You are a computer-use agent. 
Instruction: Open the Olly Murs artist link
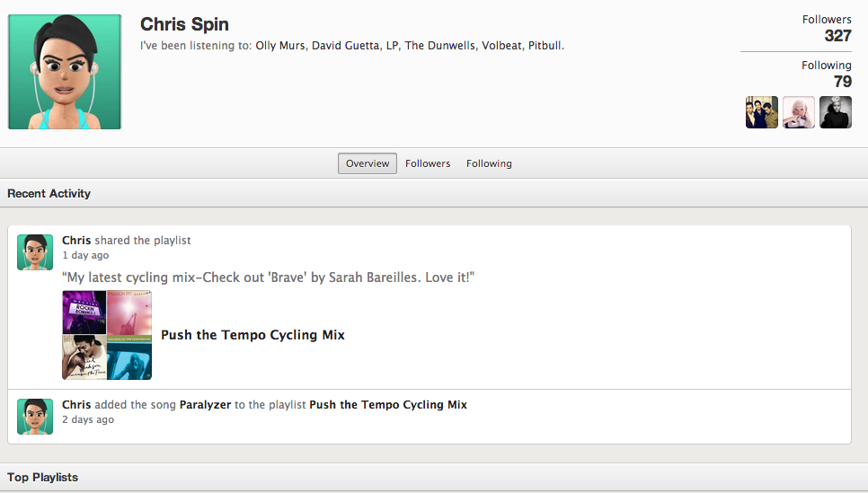tap(279, 46)
